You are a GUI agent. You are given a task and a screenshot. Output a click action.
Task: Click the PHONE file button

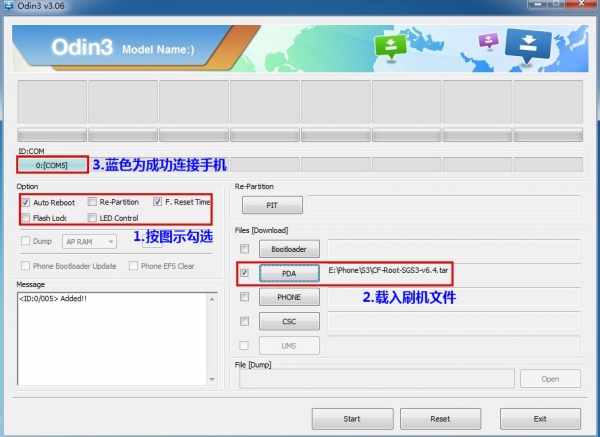(x=289, y=297)
